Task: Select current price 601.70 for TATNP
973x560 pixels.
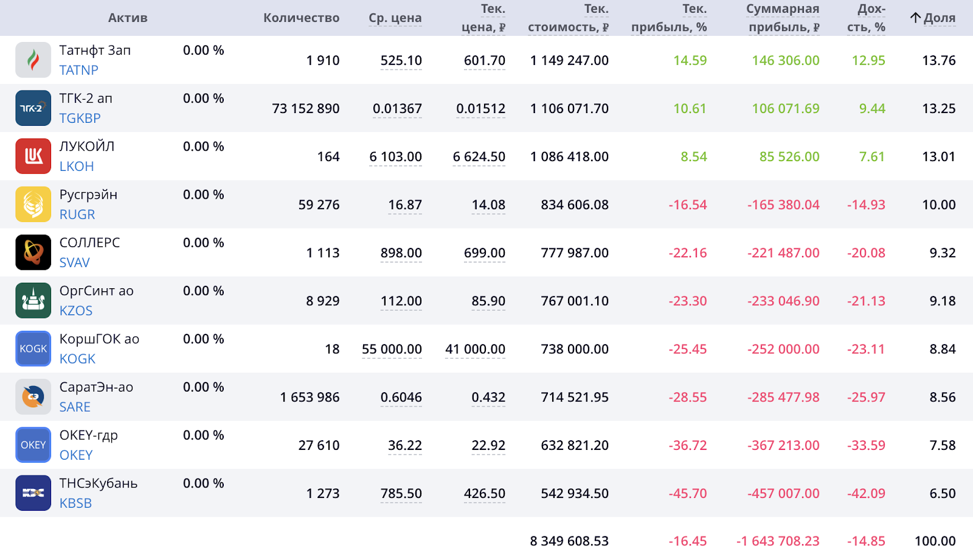Action: [x=485, y=61]
